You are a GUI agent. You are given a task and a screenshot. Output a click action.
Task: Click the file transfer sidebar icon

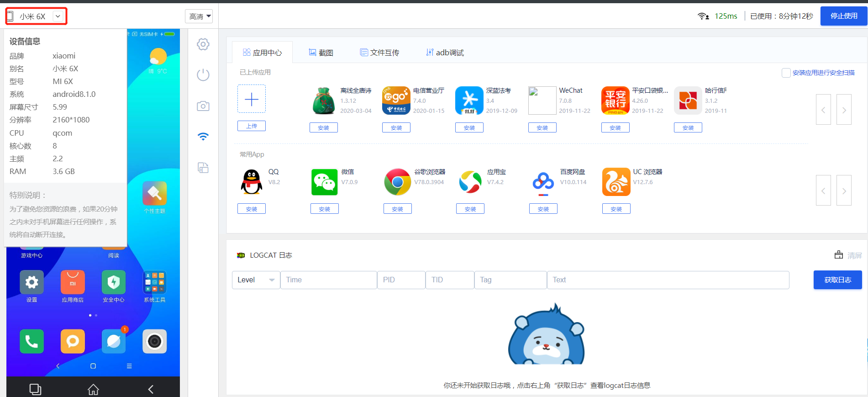point(203,168)
